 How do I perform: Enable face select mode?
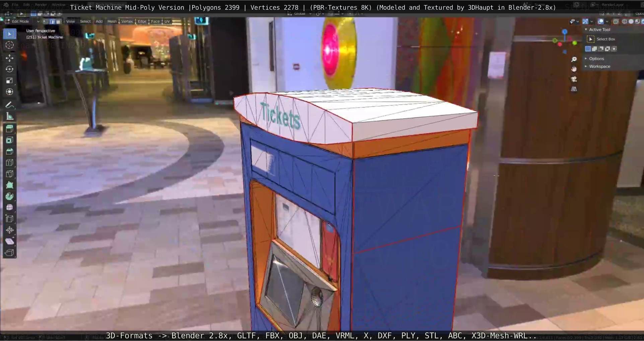click(58, 21)
